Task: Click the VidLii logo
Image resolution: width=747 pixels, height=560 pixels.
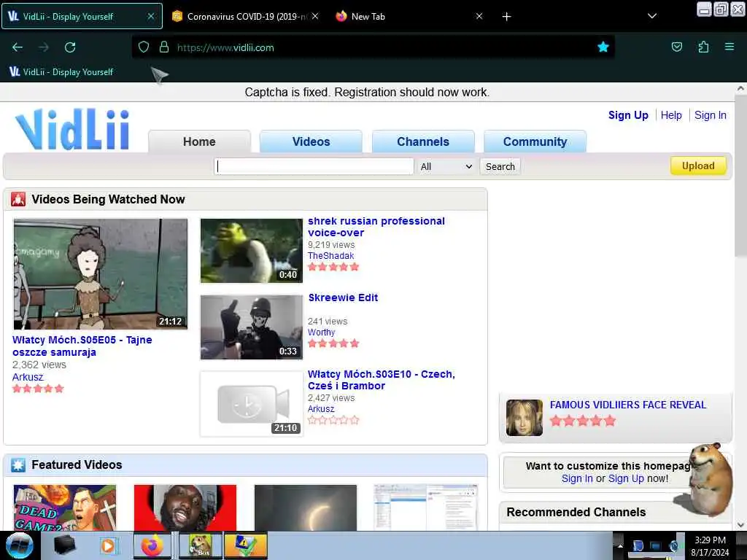Action: (x=72, y=129)
